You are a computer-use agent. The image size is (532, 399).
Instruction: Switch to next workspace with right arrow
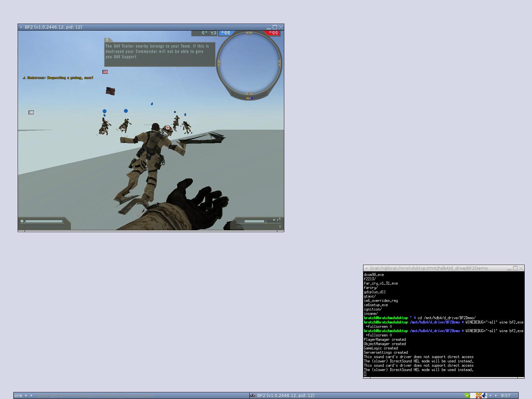pyautogui.click(x=32, y=396)
